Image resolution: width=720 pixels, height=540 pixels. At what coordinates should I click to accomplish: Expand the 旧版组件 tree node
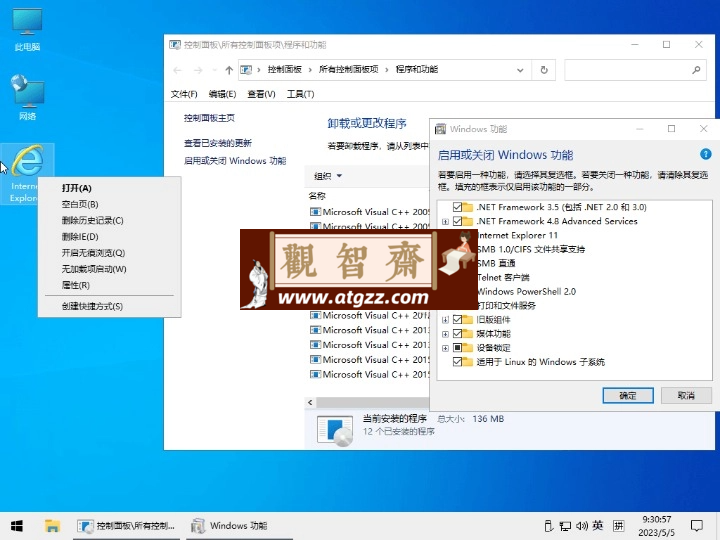[x=445, y=320]
